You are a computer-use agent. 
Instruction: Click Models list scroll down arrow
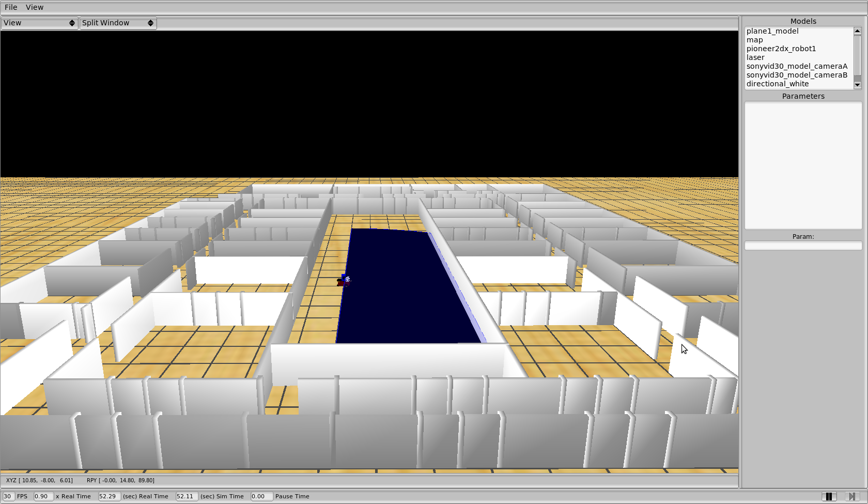[x=858, y=85]
